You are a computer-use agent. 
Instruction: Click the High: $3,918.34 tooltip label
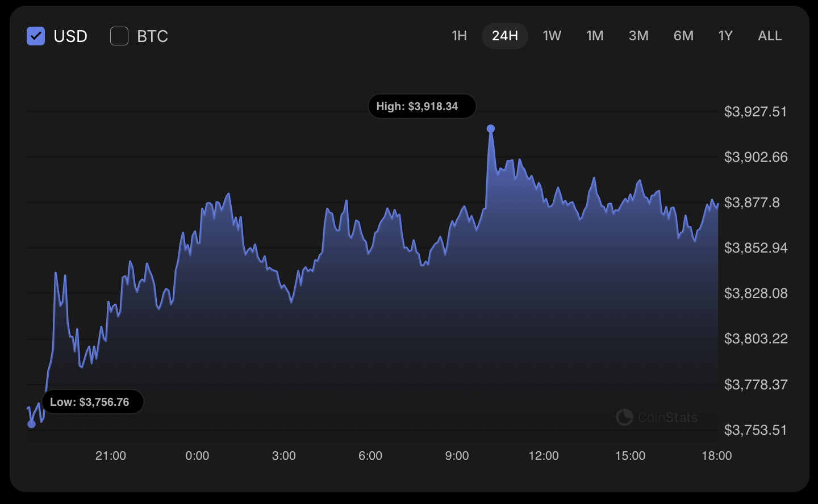point(421,107)
